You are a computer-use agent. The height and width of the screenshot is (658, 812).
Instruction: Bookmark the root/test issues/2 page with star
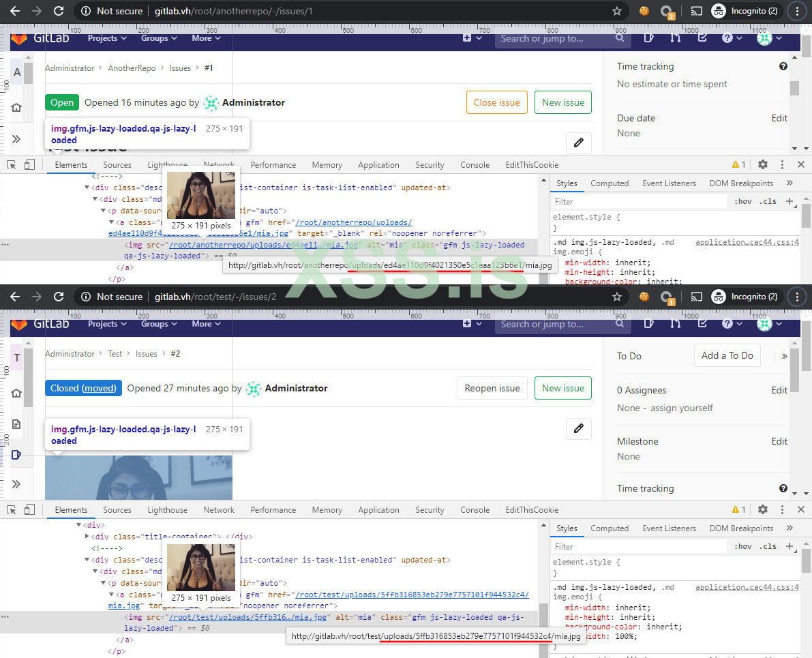[x=617, y=297]
